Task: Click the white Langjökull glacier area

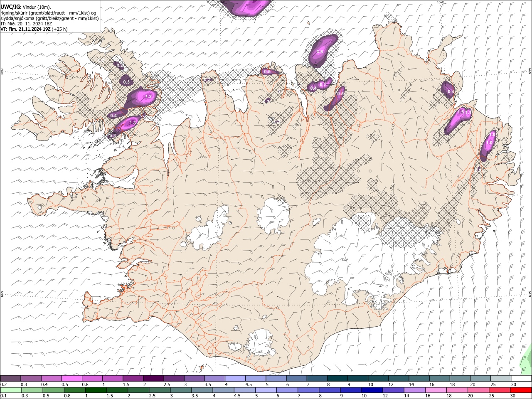Action: click(210, 230)
